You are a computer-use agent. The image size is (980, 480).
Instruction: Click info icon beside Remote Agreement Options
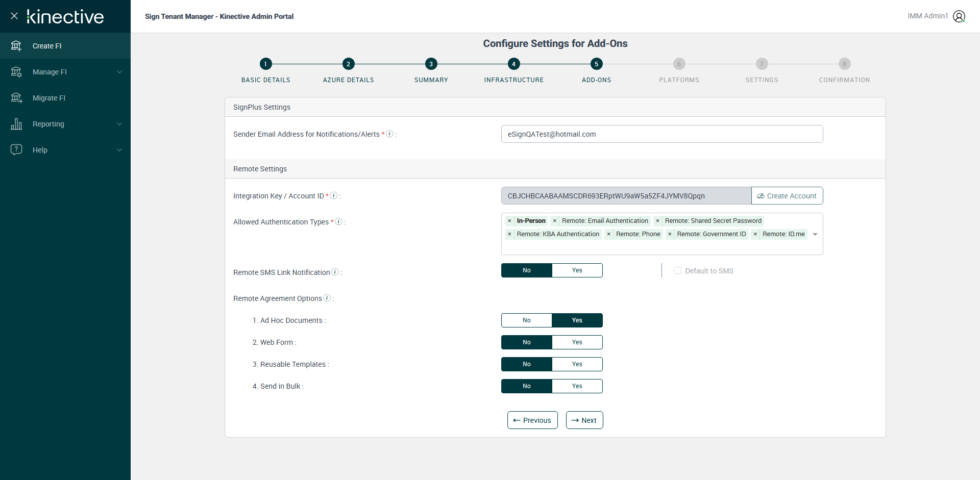[327, 298]
